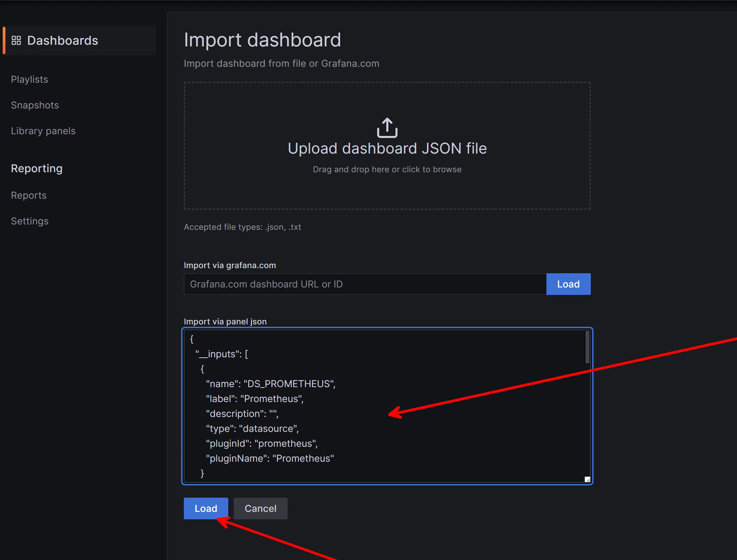Select Library panels in sidebar

[43, 131]
